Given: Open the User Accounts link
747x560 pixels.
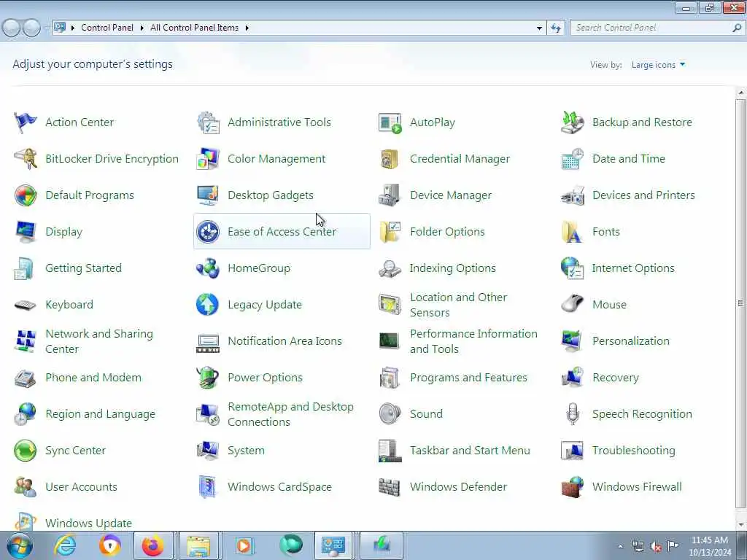Looking at the screenshot, I should pyautogui.click(x=81, y=486).
